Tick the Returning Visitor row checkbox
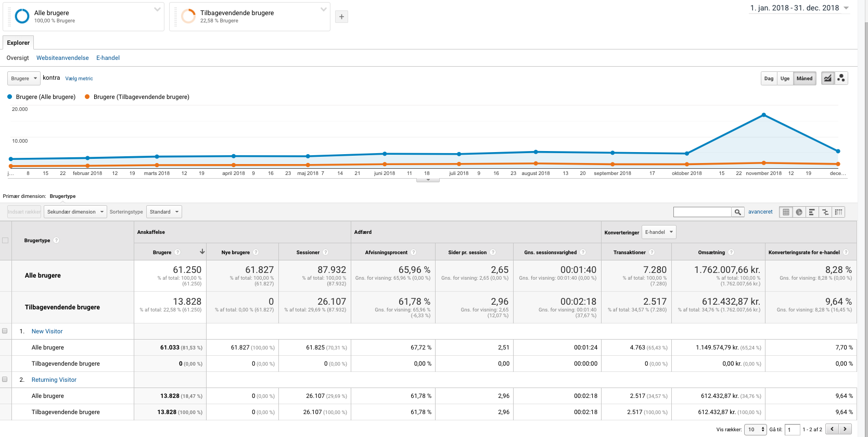This screenshot has width=868, height=437. (x=5, y=379)
